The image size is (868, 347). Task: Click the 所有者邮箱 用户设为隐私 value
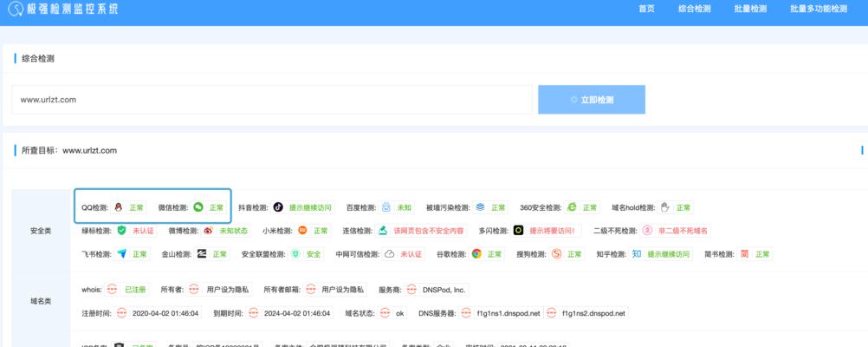click(343, 290)
